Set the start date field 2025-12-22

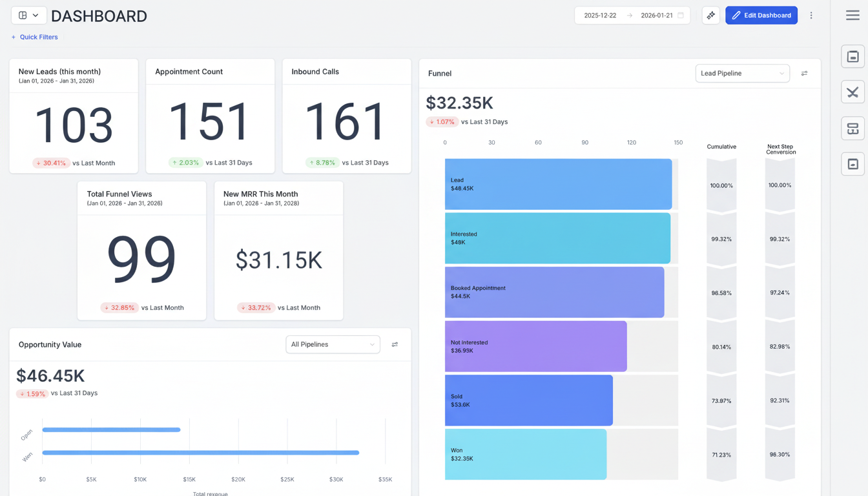pyautogui.click(x=600, y=15)
